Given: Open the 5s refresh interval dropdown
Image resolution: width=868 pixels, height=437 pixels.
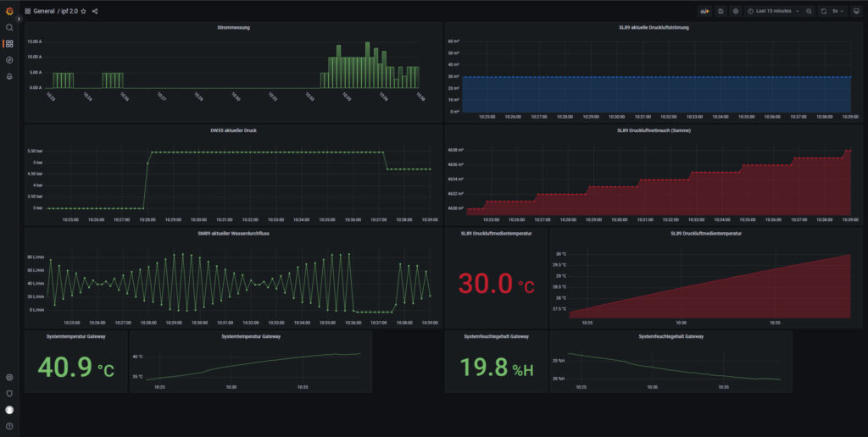Looking at the screenshot, I should tap(837, 11).
